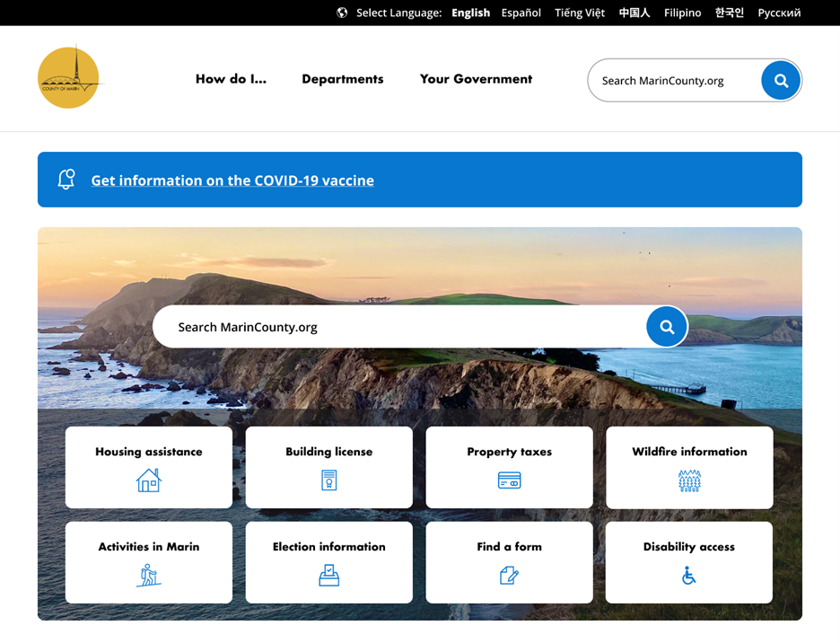840x643 pixels.
Task: Open the Find a form card title
Action: [x=510, y=547]
